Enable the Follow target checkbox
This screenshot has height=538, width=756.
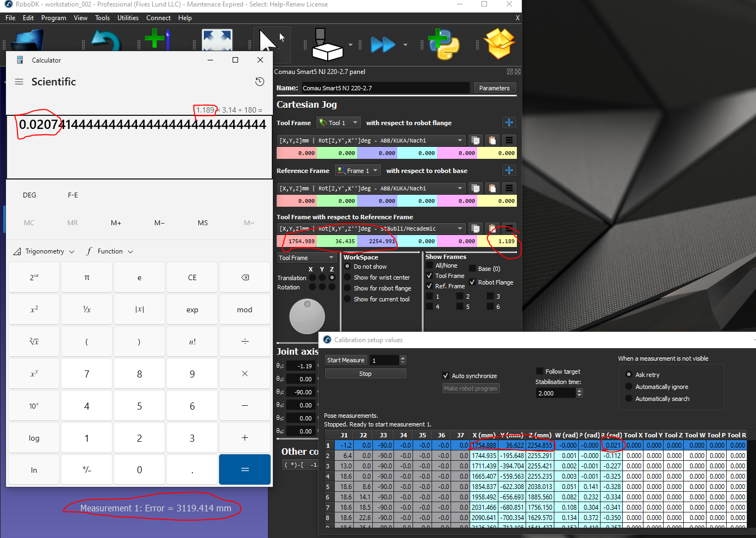coord(540,372)
